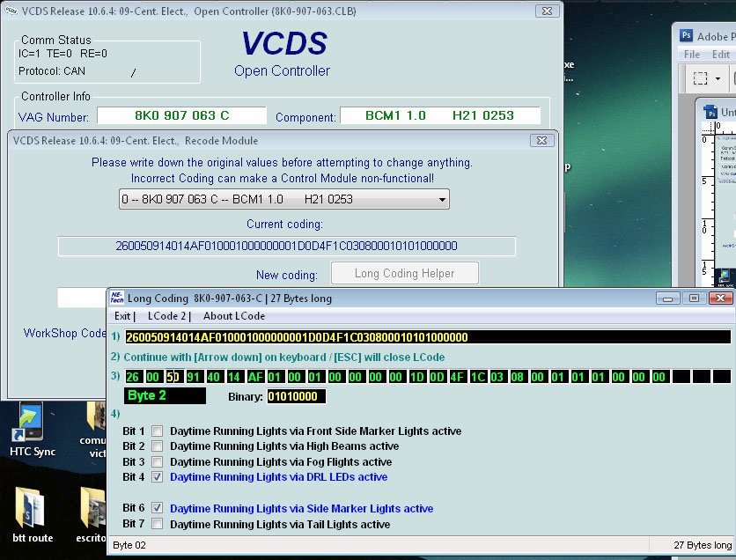Select byte cell 40
The image size is (736, 560).
click(213, 377)
